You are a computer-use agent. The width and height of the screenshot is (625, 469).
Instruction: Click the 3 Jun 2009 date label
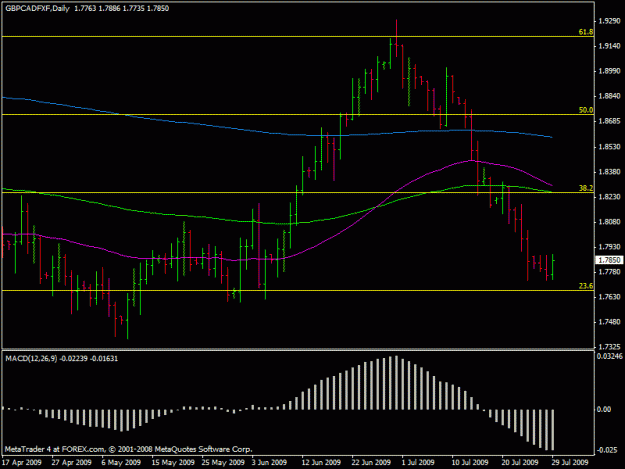[269, 462]
